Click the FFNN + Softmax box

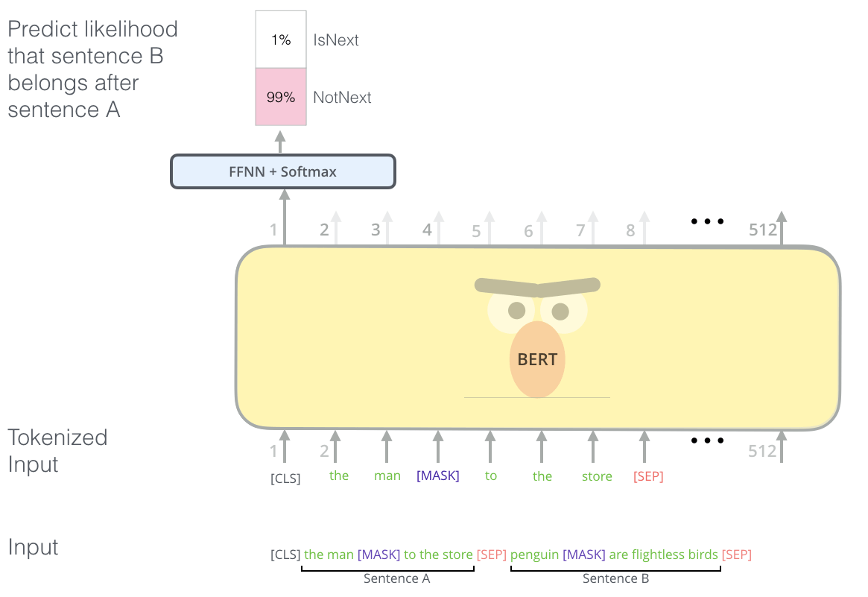coord(282,171)
